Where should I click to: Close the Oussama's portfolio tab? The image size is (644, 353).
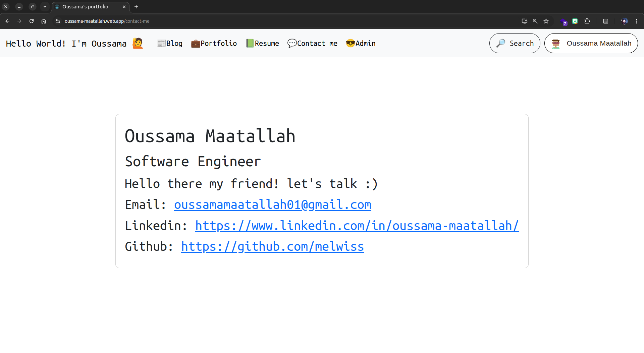click(124, 7)
